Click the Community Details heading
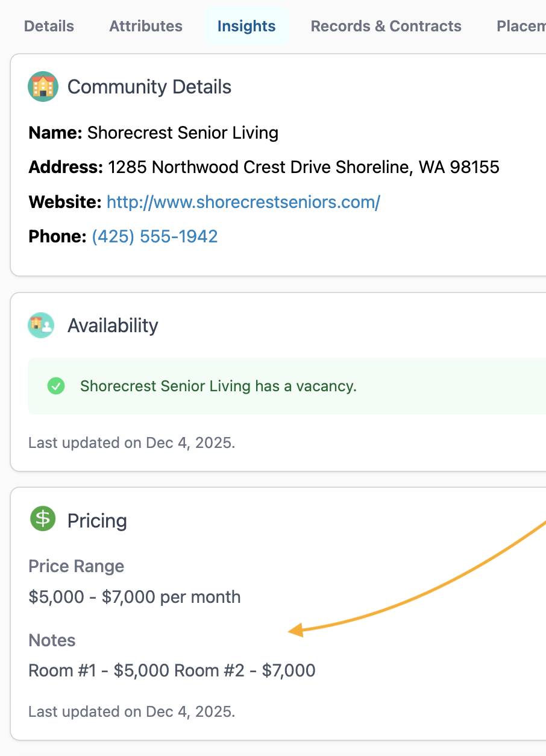 click(x=149, y=87)
